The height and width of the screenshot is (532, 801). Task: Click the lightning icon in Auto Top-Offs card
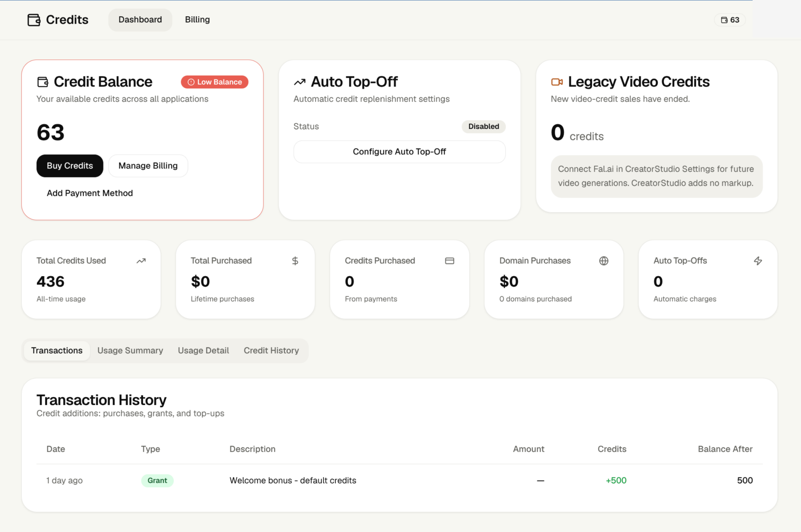click(758, 261)
